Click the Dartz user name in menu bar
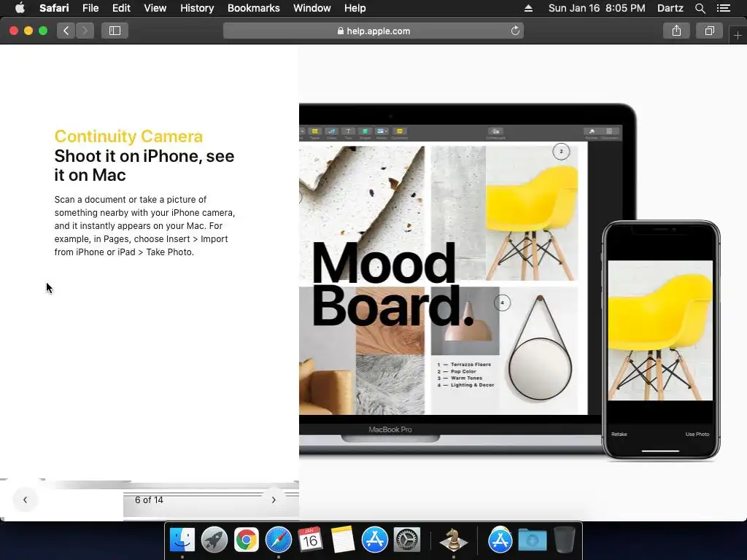Screen dimensions: 747x560 [x=670, y=8]
